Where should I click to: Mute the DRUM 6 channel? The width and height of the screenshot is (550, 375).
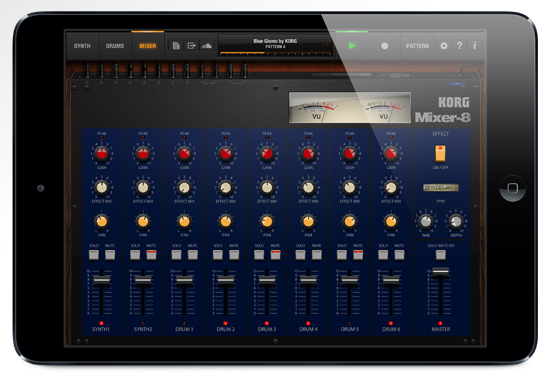pyautogui.click(x=399, y=255)
